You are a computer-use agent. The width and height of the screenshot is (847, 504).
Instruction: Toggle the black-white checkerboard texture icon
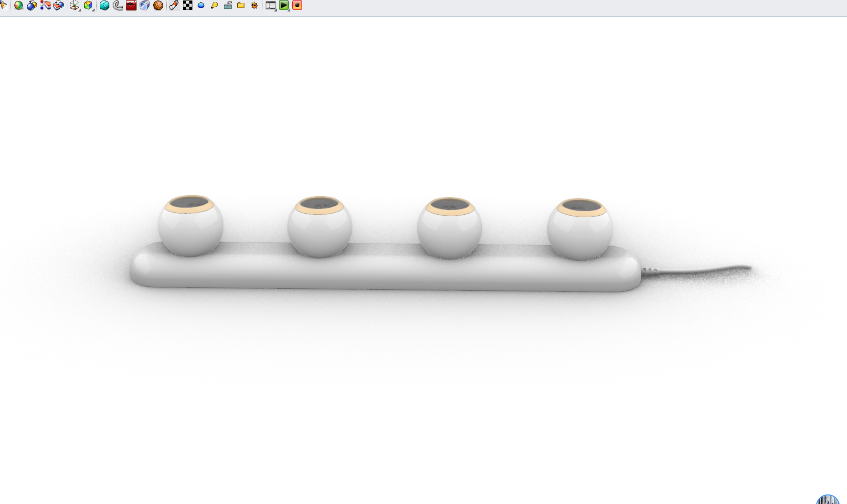188,6
